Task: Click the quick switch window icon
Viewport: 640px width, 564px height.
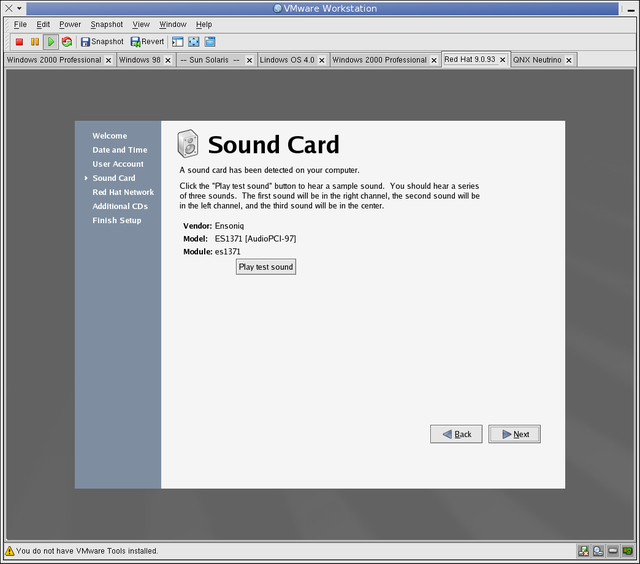Action: click(210, 42)
